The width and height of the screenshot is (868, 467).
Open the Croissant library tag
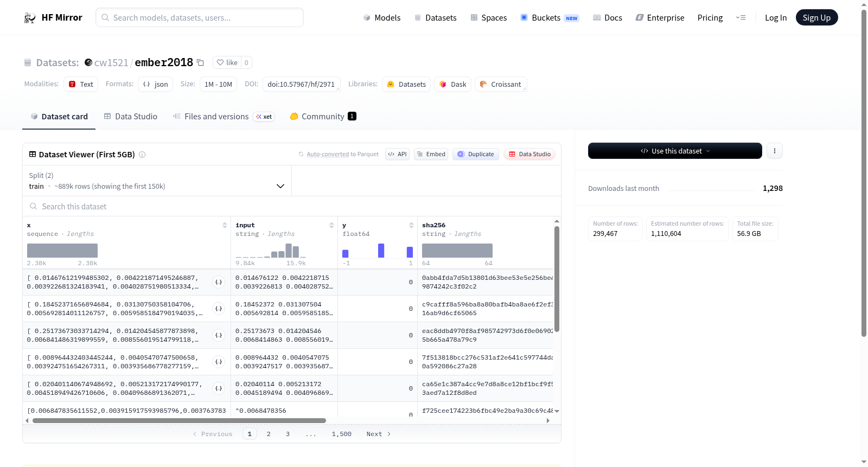point(501,84)
